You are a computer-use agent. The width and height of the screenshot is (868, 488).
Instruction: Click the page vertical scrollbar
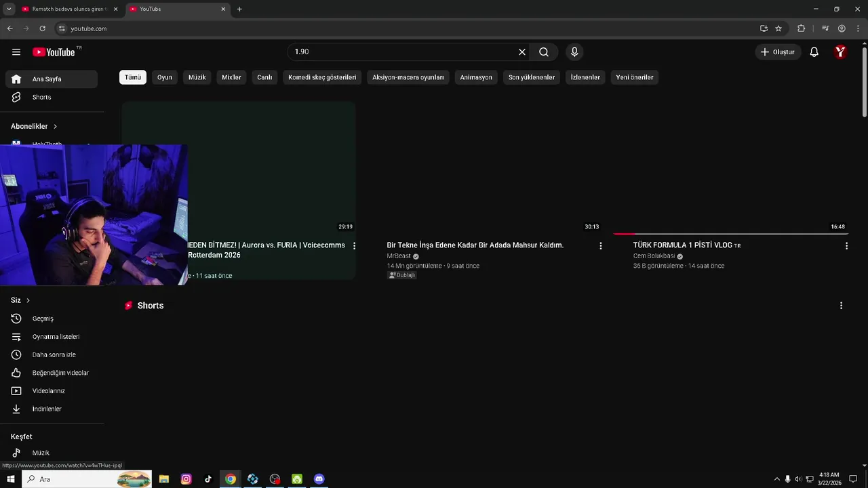(865, 81)
